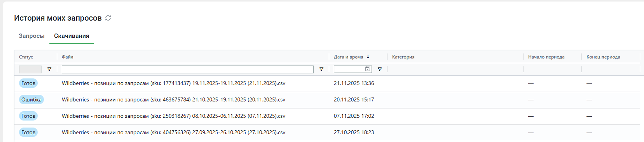Open the filter icon for Файл column
The image size is (644, 142).
321,69
